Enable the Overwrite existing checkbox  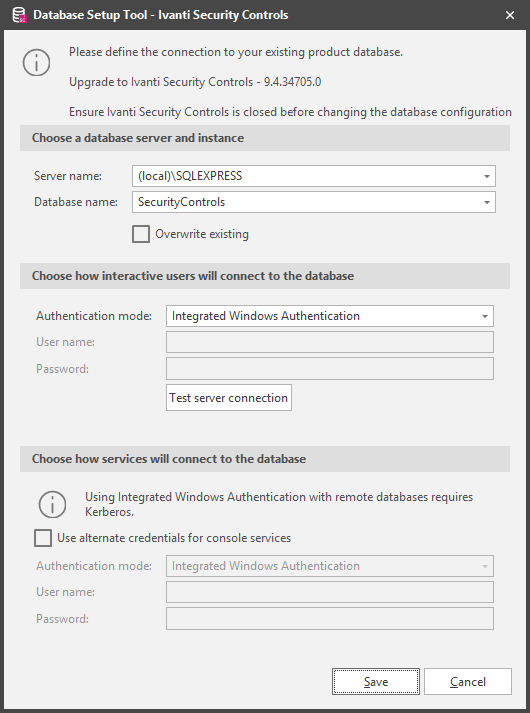click(x=141, y=234)
